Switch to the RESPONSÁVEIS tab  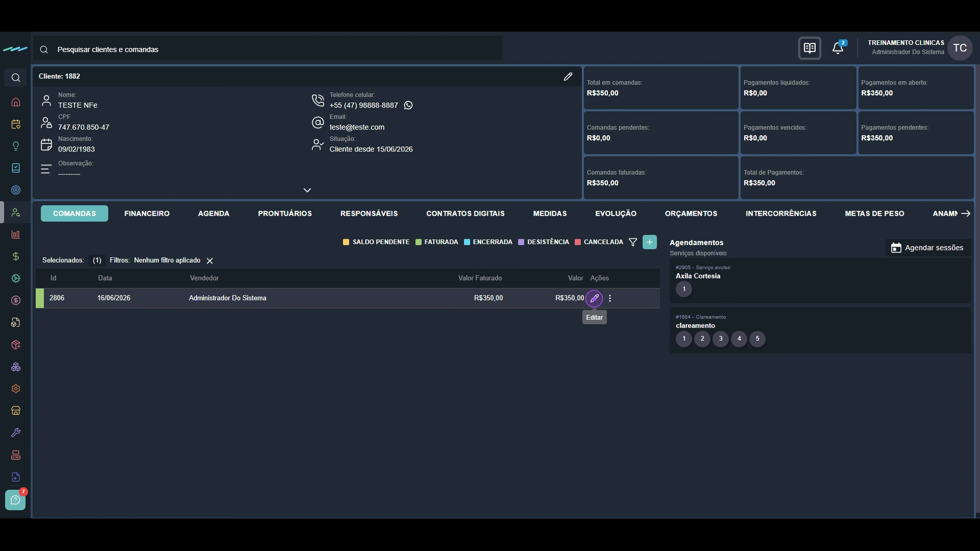369,214
